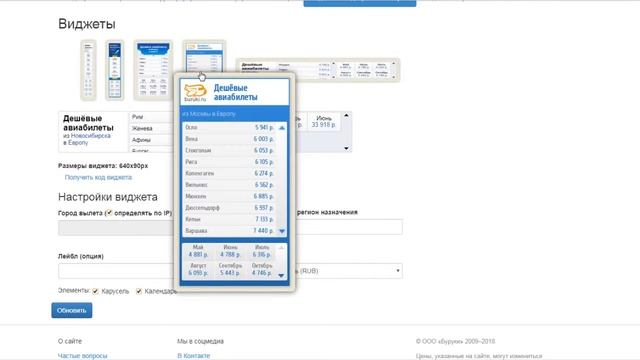Click Вена row in popup list
Image resolution: width=640 pixels, height=360 pixels.
point(229,139)
